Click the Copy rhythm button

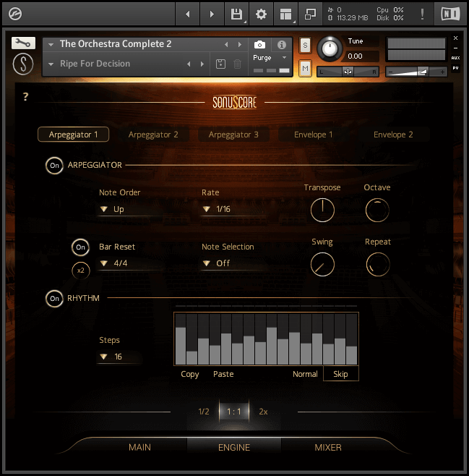190,374
